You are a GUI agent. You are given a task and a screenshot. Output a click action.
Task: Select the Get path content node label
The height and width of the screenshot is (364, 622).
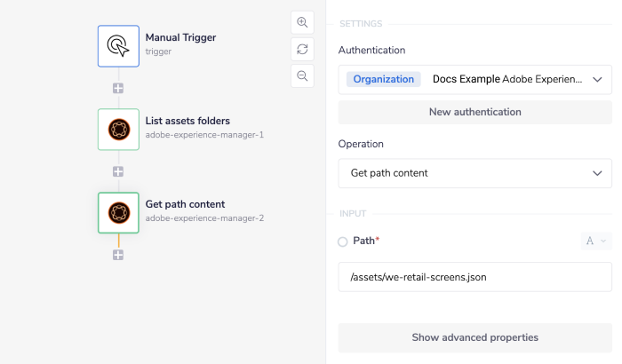point(185,204)
